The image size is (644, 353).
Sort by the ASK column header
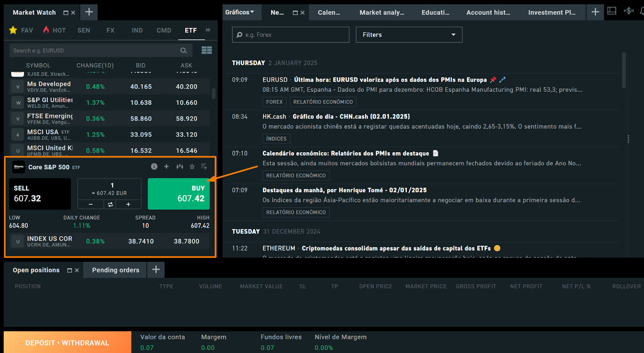click(x=186, y=65)
